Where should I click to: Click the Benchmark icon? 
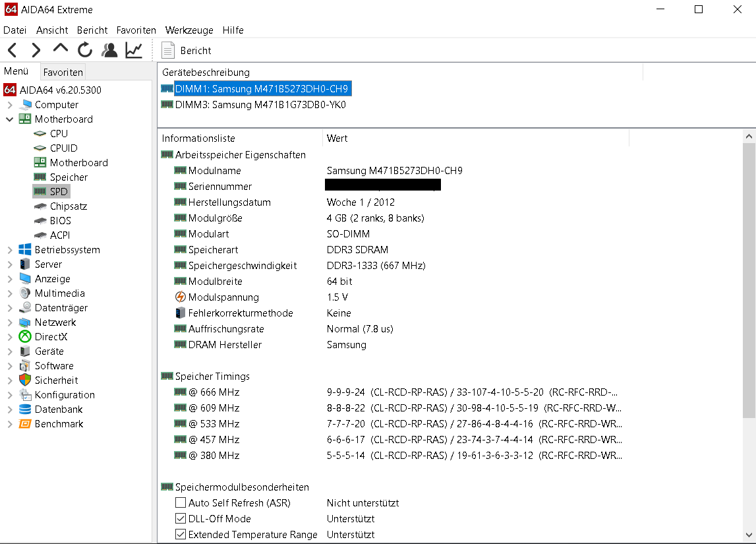pyautogui.click(x=25, y=423)
